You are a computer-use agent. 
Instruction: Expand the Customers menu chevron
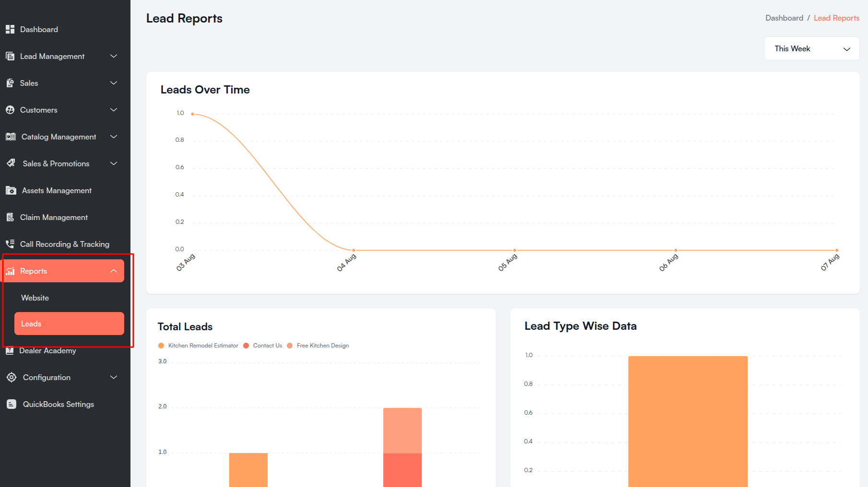pyautogui.click(x=114, y=110)
